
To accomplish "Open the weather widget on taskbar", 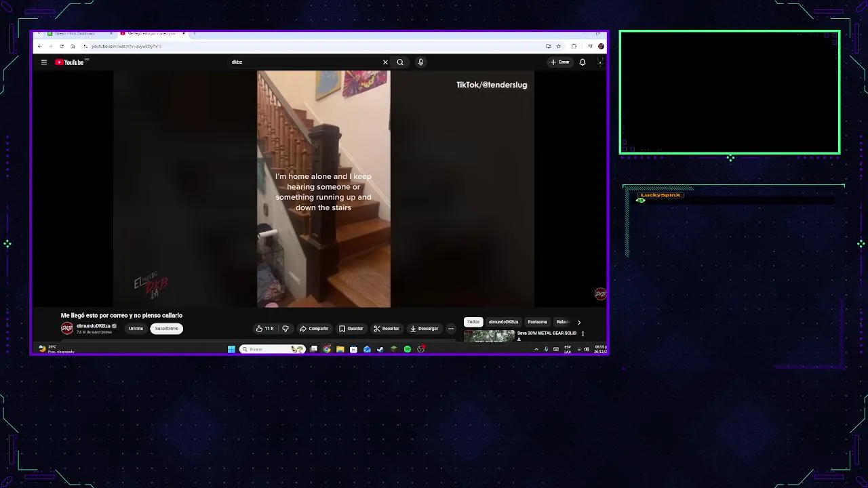I will [x=56, y=349].
